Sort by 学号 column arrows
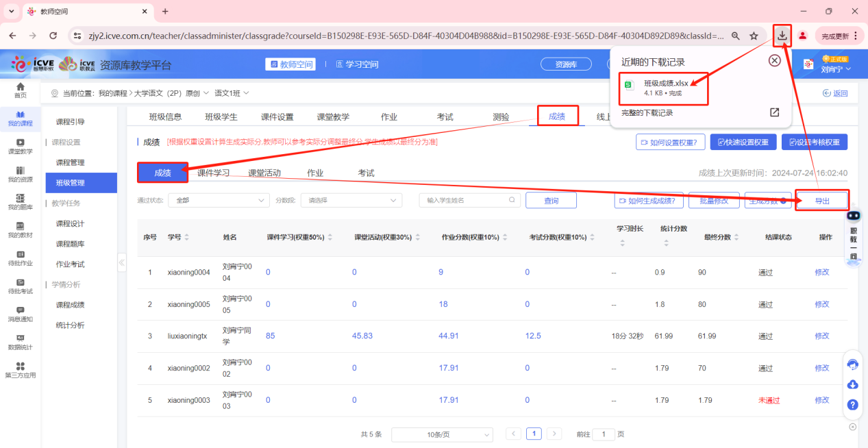This screenshot has height=448, width=868. (x=187, y=237)
